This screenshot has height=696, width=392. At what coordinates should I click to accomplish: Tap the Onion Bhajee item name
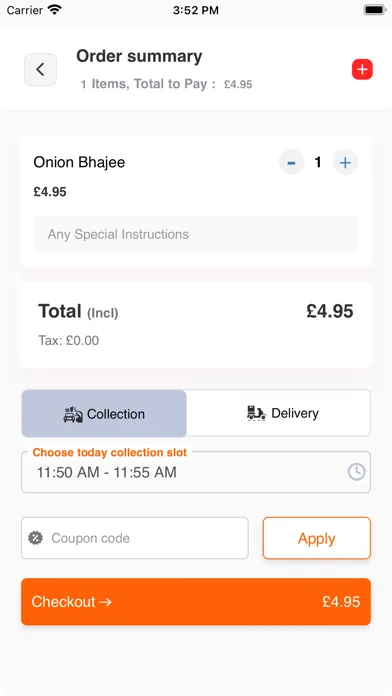pyautogui.click(x=79, y=162)
